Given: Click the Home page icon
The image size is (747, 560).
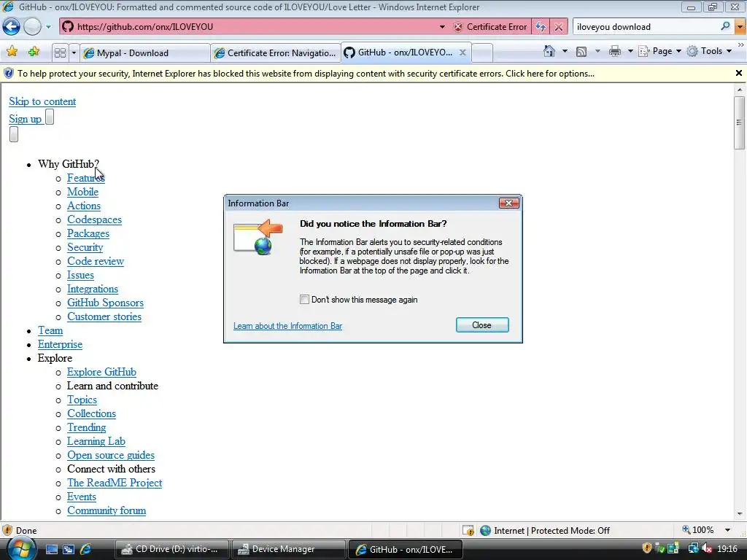Looking at the screenshot, I should click(x=549, y=51).
